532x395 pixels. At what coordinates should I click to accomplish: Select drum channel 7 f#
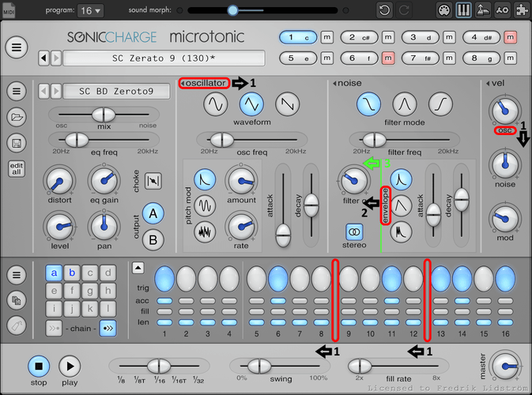[x=420, y=58]
